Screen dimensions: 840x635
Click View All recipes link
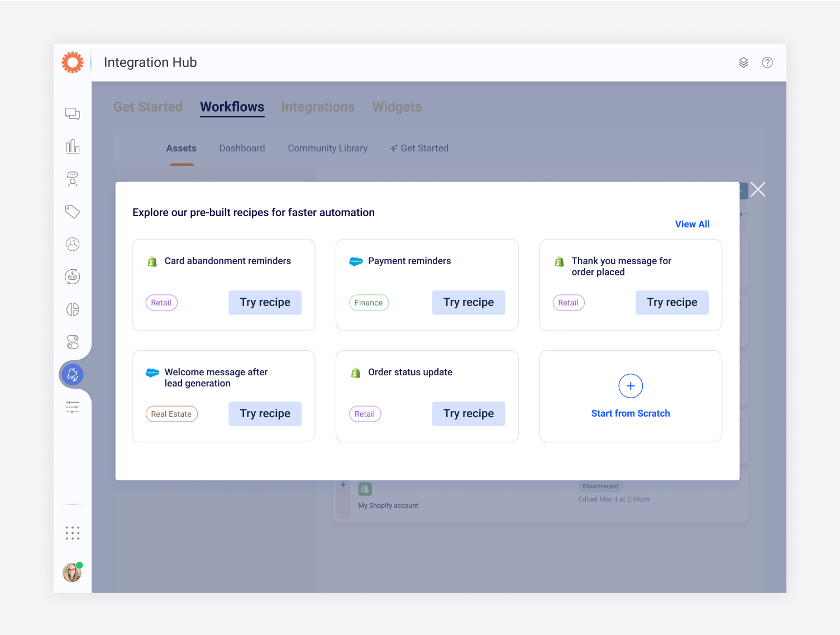pyautogui.click(x=692, y=224)
